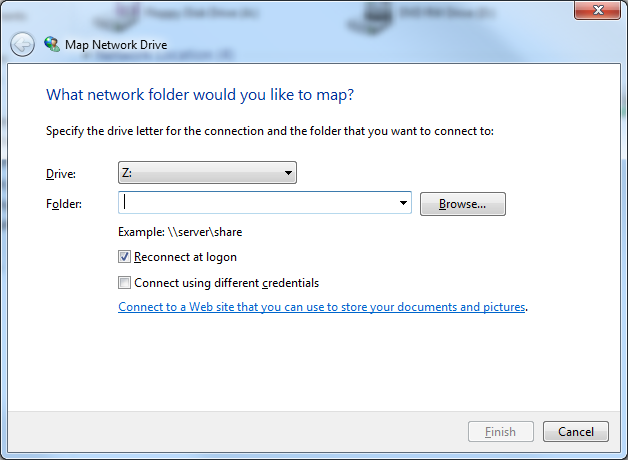Click inside the Folder text field
The image size is (628, 460).
tap(257, 203)
